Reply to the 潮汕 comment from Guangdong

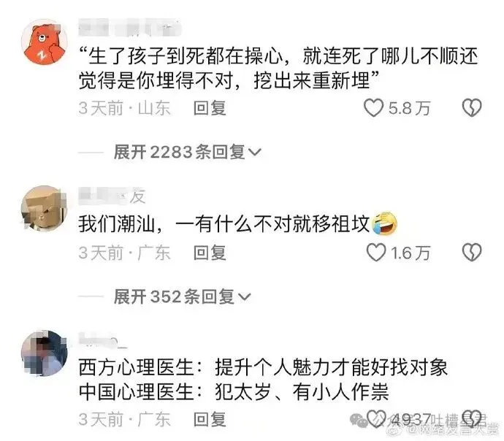[210, 253]
